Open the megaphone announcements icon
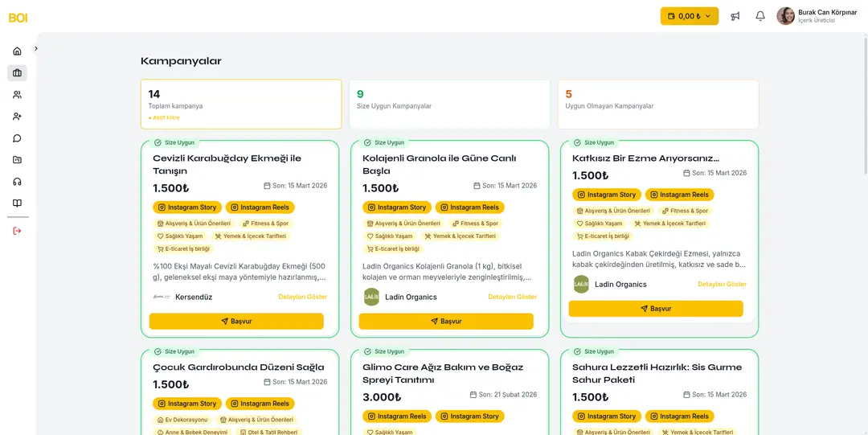This screenshot has width=868, height=435. 735,16
